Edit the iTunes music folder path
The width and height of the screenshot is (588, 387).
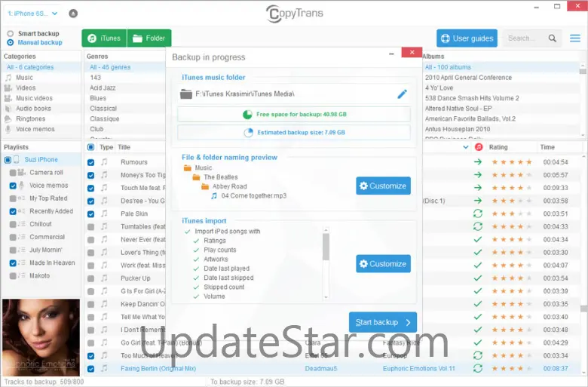point(402,94)
